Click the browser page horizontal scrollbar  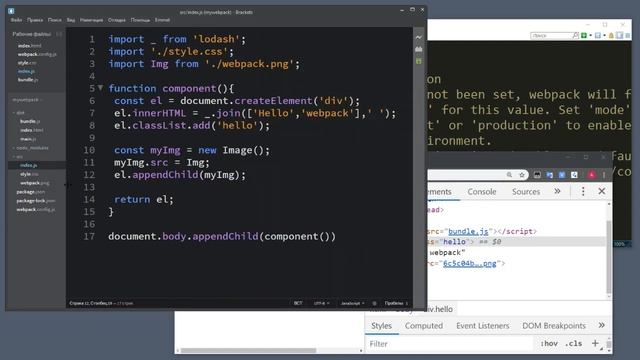tap(249, 351)
